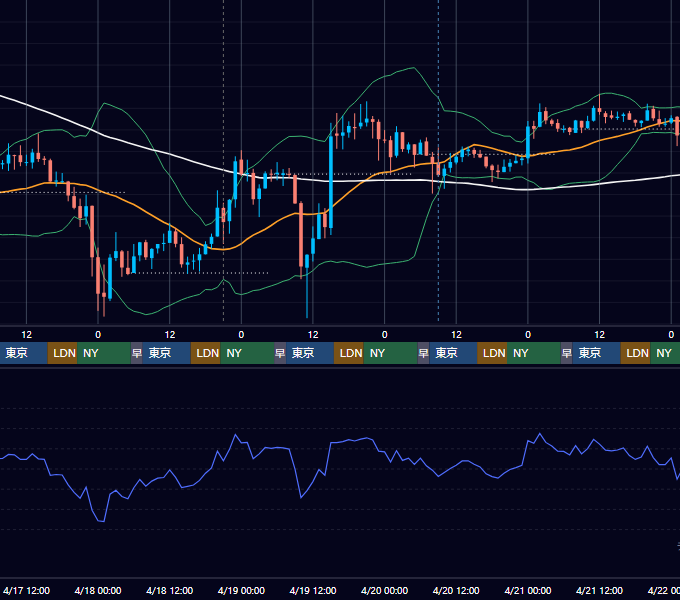The height and width of the screenshot is (600, 680).
Task: Click the 4/19 12:00 date label
Action: [x=313, y=590]
